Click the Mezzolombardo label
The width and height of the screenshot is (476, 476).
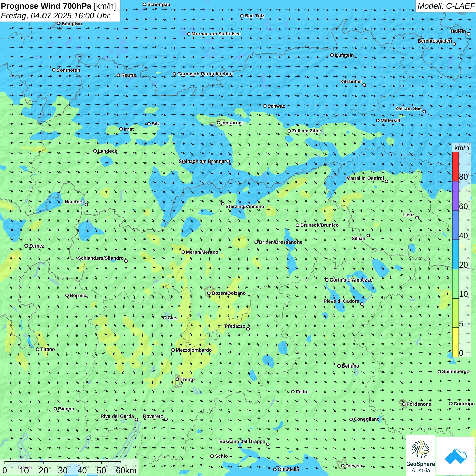[x=194, y=350]
